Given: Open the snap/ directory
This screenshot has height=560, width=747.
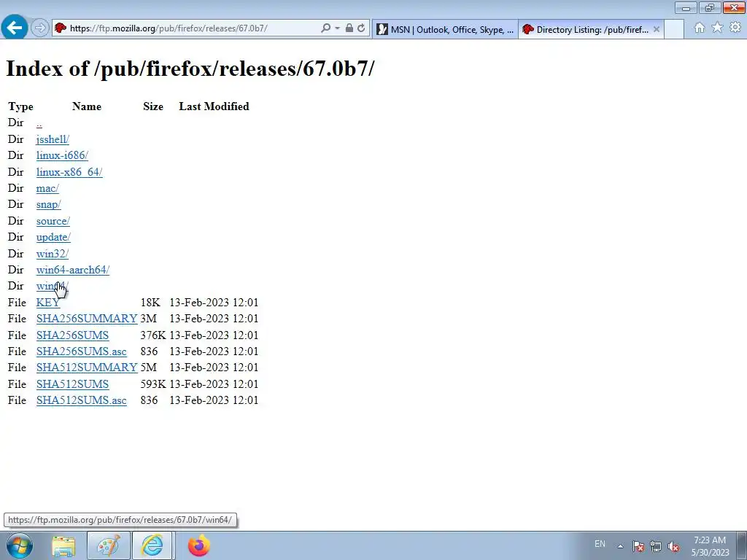Looking at the screenshot, I should tap(49, 204).
